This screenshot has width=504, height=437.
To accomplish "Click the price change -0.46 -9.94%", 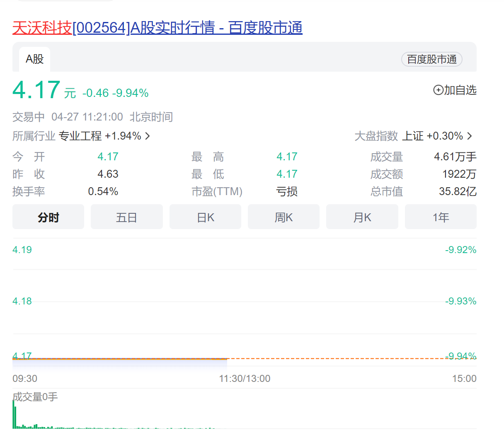I will (116, 93).
